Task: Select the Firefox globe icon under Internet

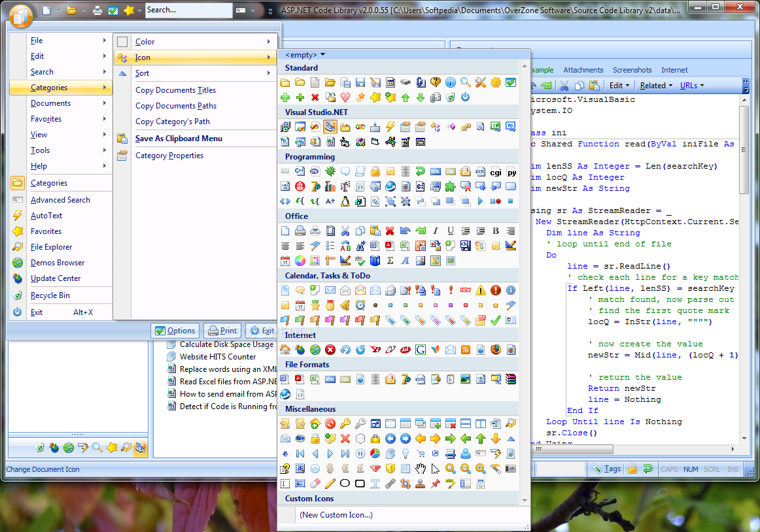Action: 495,350
